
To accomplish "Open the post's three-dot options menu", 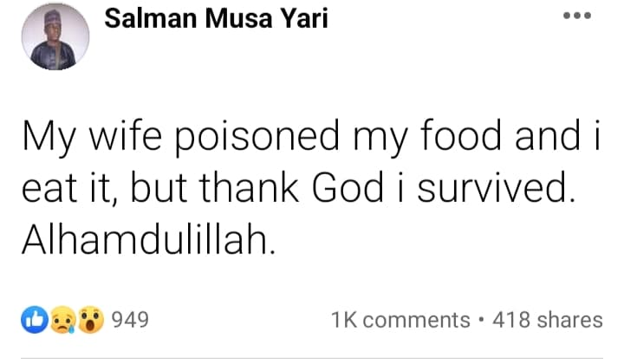I will (575, 17).
